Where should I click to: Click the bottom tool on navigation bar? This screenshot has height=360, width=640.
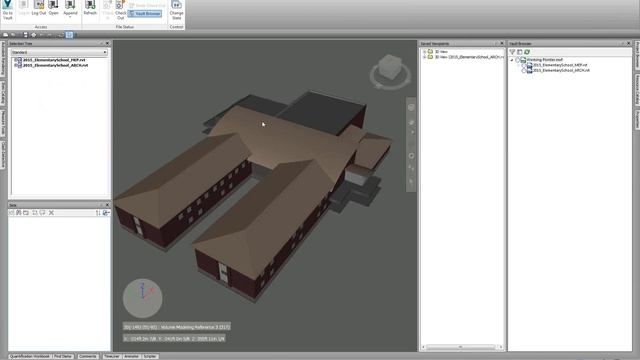pyautogui.click(x=411, y=182)
